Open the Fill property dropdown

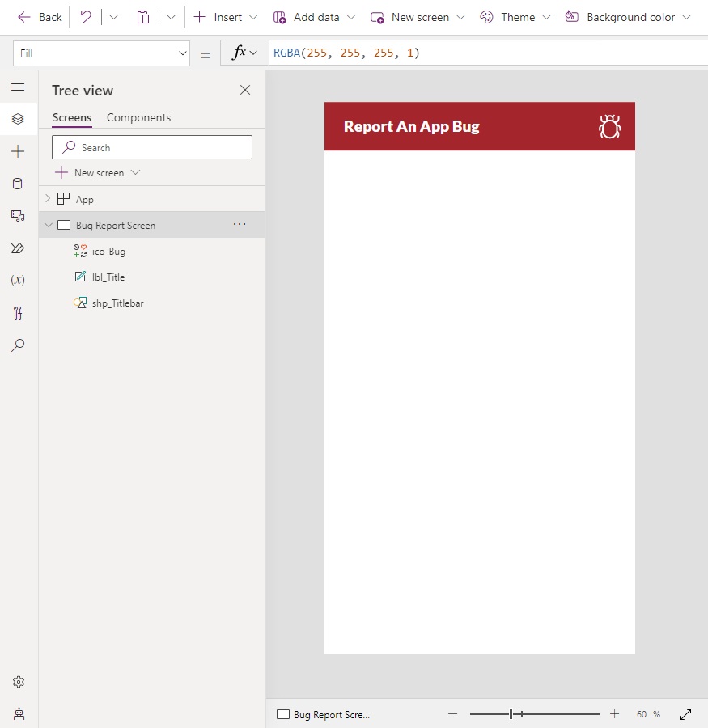(101, 53)
